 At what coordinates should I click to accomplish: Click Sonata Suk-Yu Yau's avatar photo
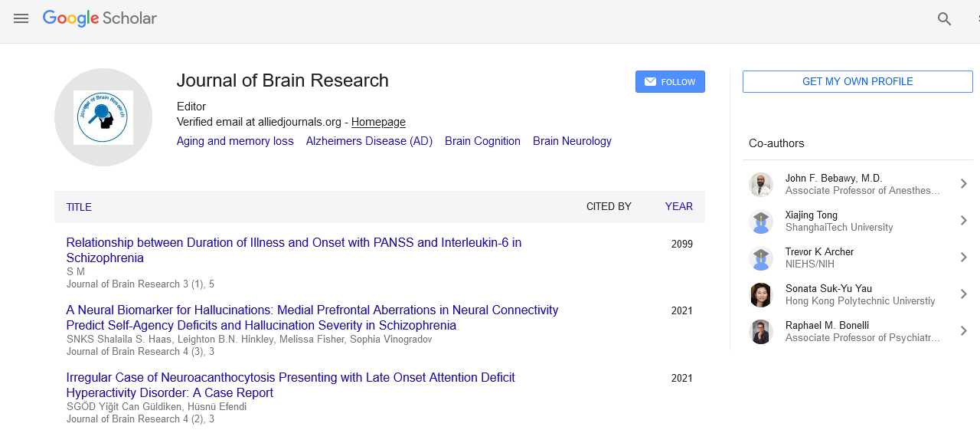point(760,295)
